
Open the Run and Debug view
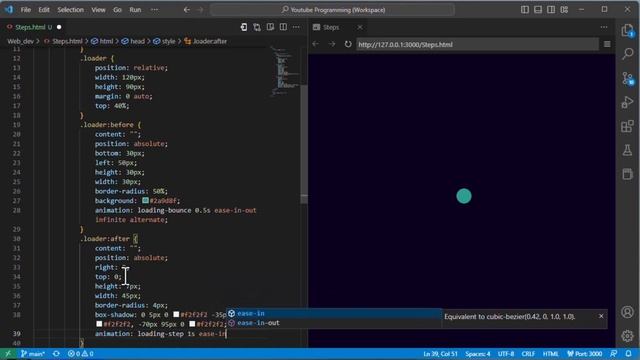pos(627,102)
